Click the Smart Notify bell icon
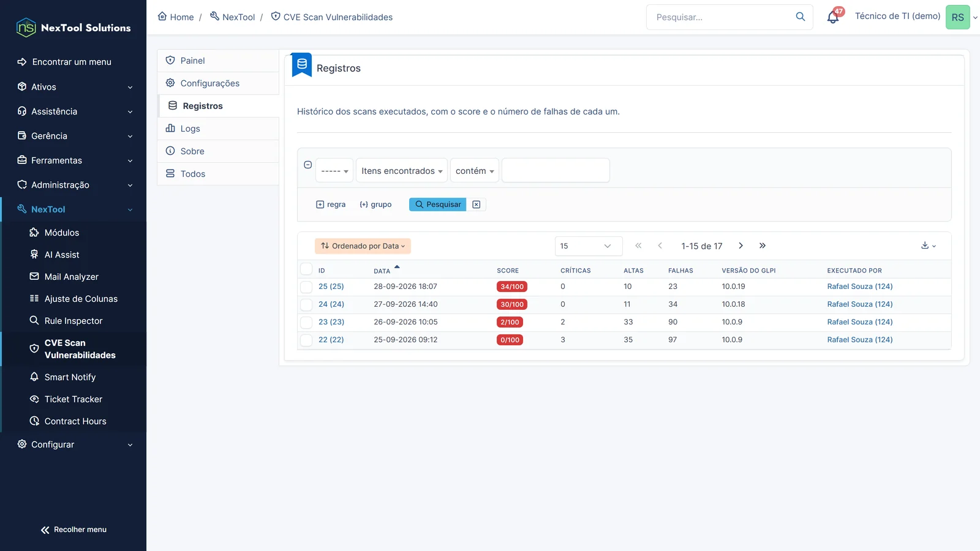Viewport: 980px width, 551px height. pyautogui.click(x=34, y=377)
